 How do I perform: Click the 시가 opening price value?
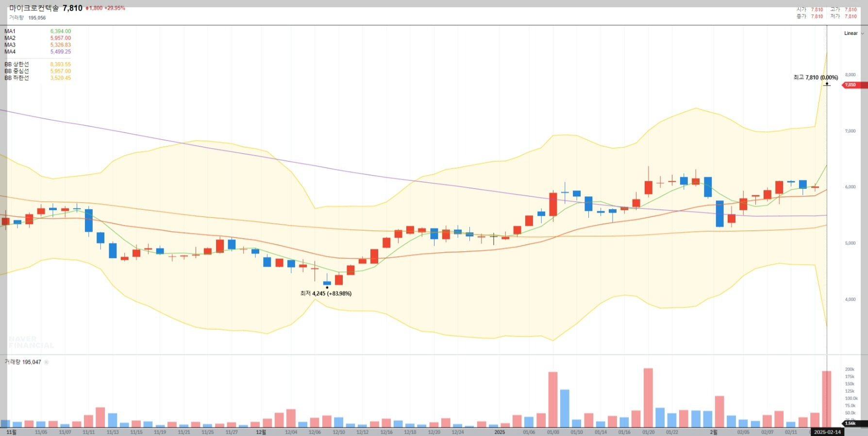817,10
